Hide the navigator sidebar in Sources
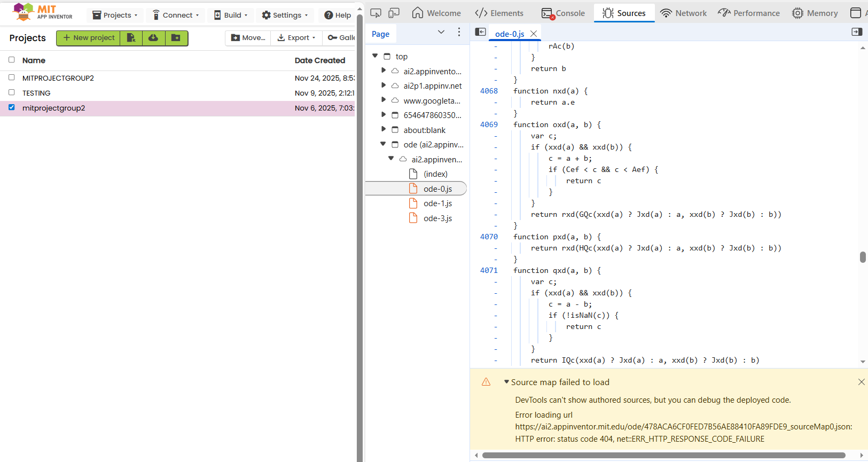This screenshot has width=868, height=462. tap(480, 32)
